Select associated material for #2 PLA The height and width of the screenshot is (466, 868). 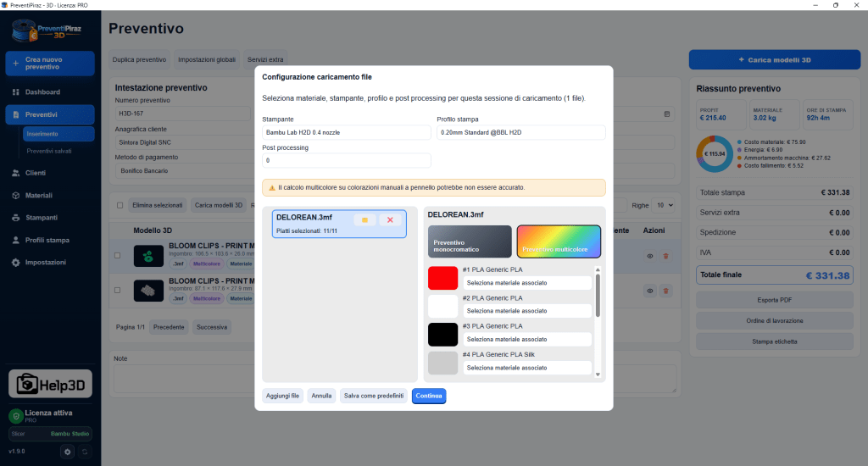coord(527,311)
